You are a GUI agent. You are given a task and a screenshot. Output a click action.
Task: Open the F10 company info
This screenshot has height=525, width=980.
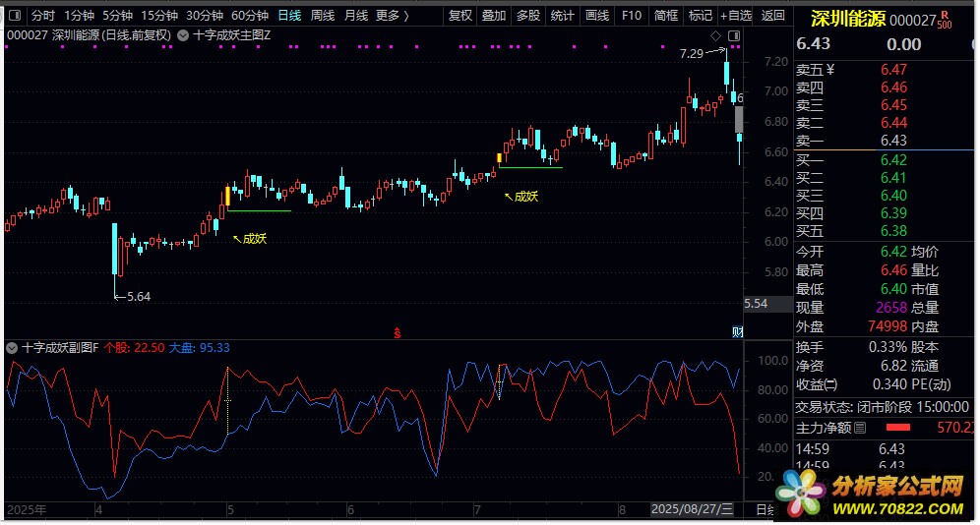pos(632,15)
